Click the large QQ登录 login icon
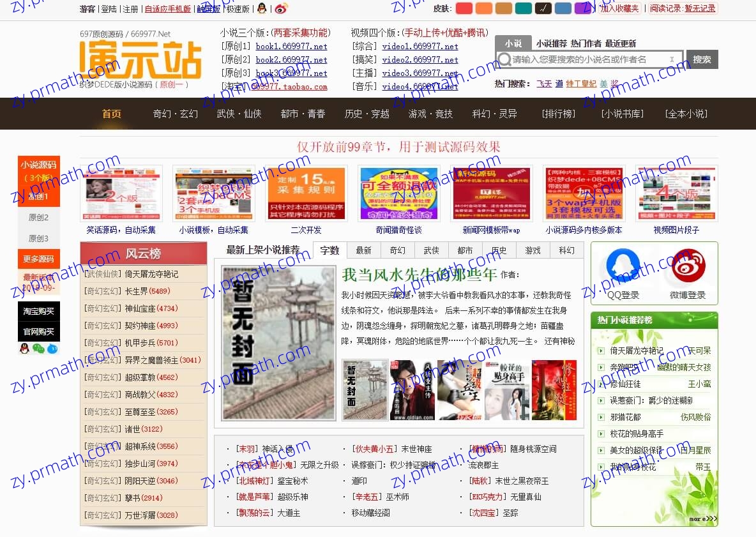756x537 pixels. pos(623,266)
